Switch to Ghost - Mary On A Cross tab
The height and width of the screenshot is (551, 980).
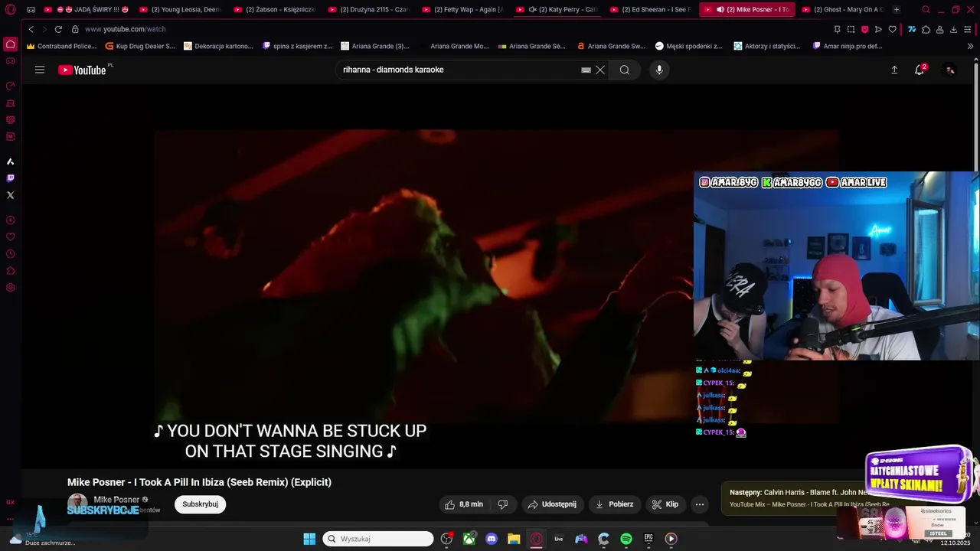pyautogui.click(x=842, y=9)
